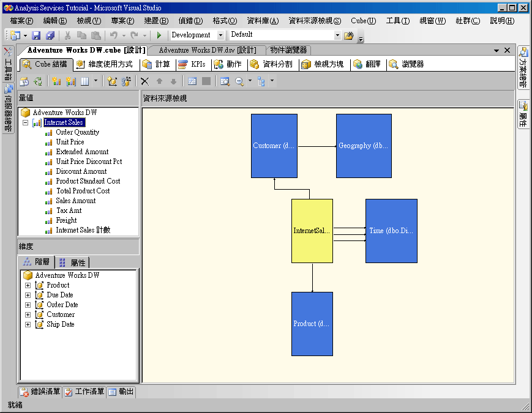
Task: Click the Paste clipboard icon
Action: click(x=96, y=35)
